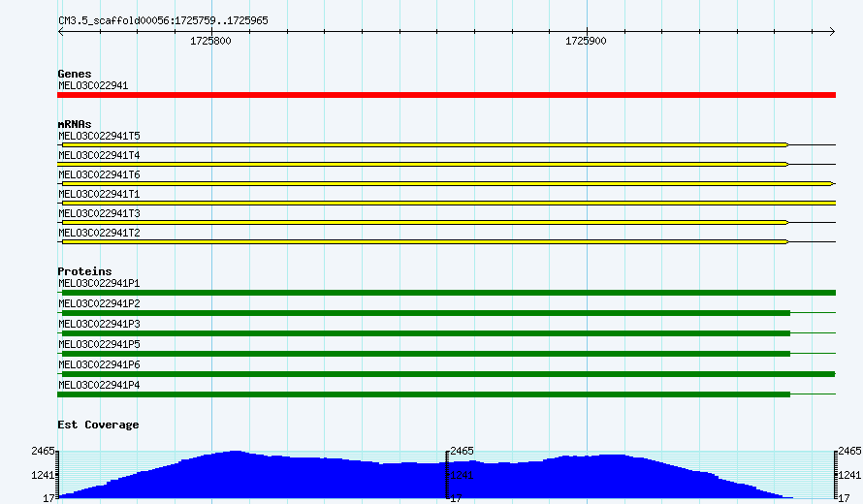
Task: Select the green MEL03C022941P1 protein bar
Action: click(x=449, y=293)
